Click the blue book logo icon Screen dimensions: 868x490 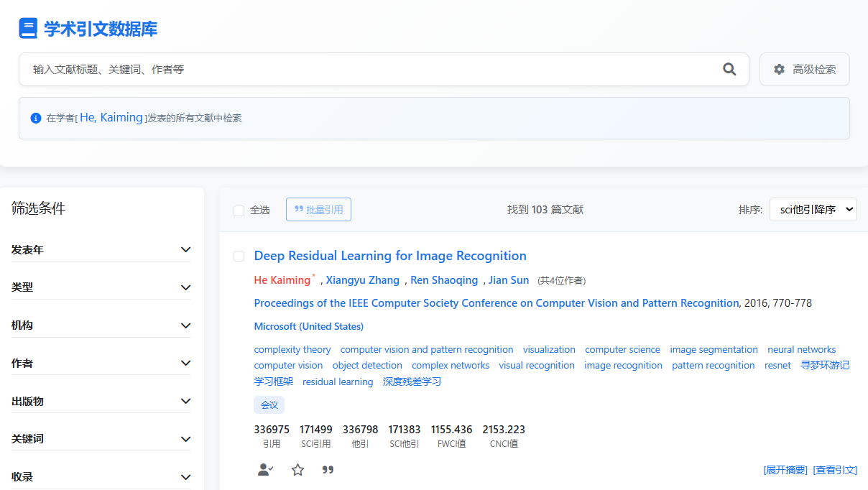(x=28, y=29)
